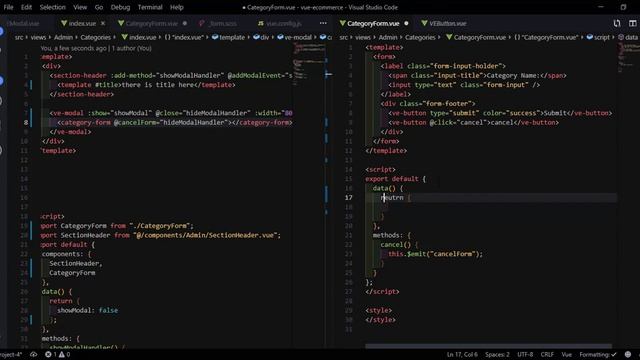Image resolution: width=640 pixels, height=360 pixels.
Task: Click 'UTF-8' encoding in status bar
Action: click(x=525, y=354)
